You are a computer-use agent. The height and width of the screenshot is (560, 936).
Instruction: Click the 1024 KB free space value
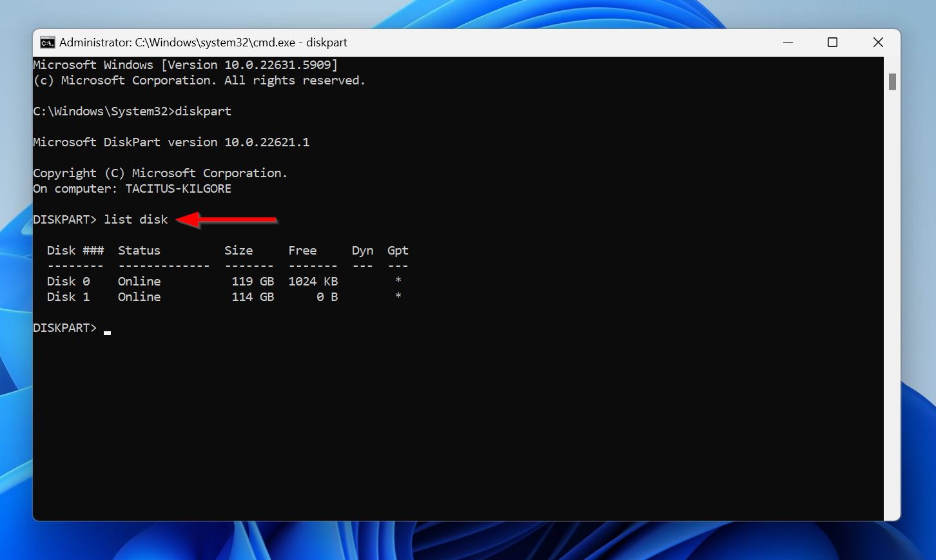pyautogui.click(x=313, y=281)
